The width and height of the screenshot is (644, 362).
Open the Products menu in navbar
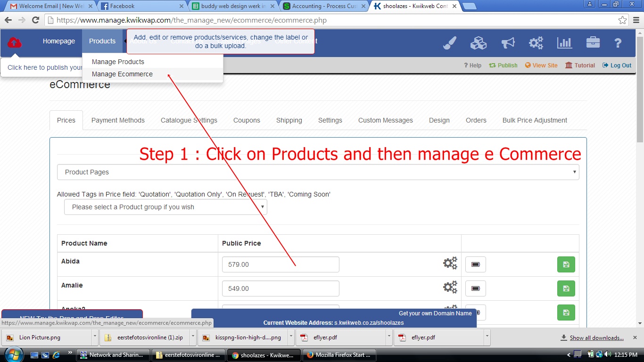tap(102, 41)
